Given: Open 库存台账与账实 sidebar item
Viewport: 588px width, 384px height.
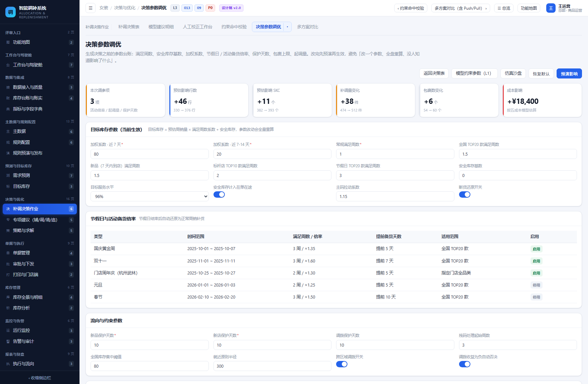Looking at the screenshot, I should [x=40, y=98].
